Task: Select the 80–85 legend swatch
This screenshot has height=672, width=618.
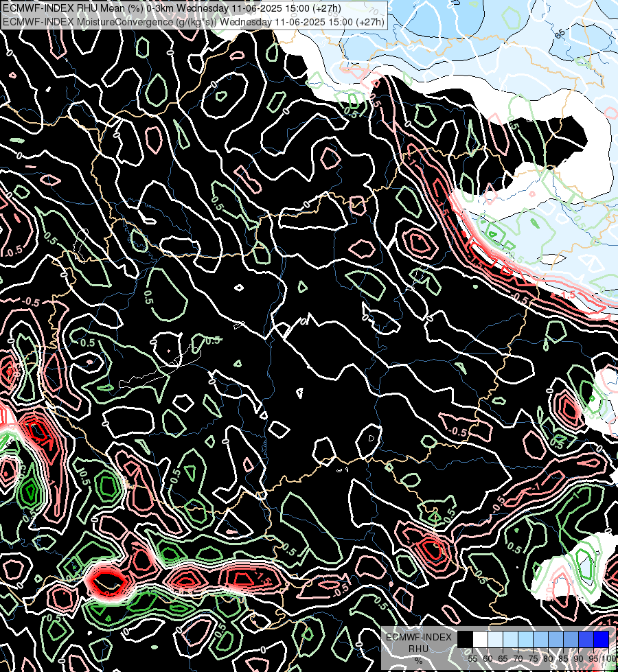Action: [556, 639]
